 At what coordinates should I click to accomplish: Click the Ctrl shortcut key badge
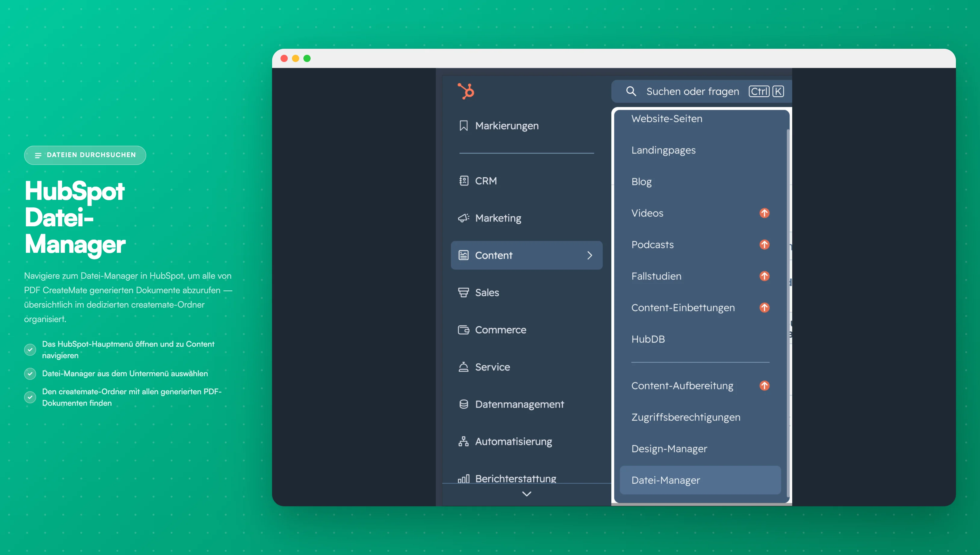pos(759,91)
